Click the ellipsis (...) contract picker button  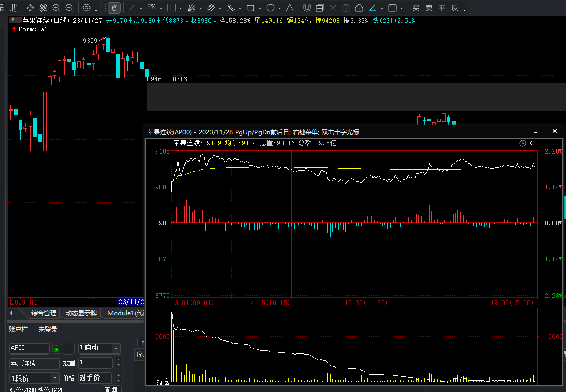[68, 348]
